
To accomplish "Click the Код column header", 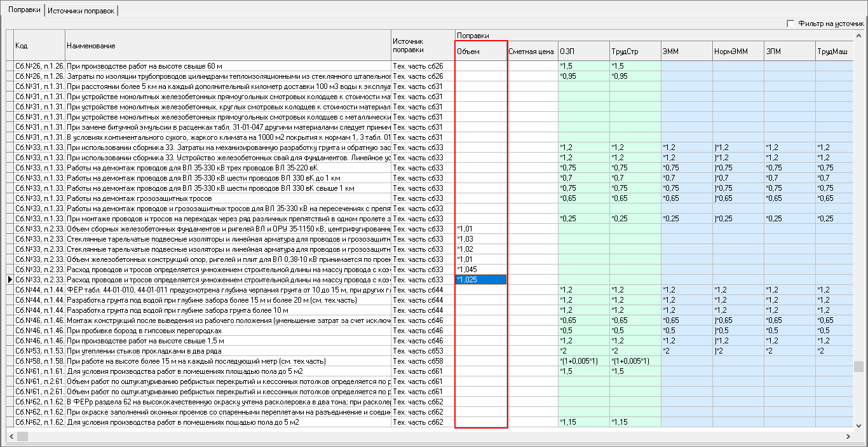I will (x=39, y=46).
